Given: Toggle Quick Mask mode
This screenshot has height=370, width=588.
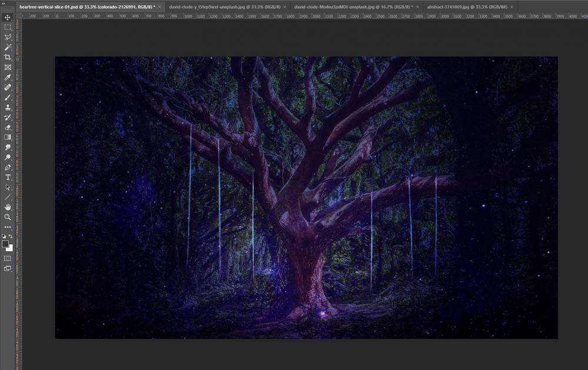Looking at the screenshot, I should (x=8, y=258).
